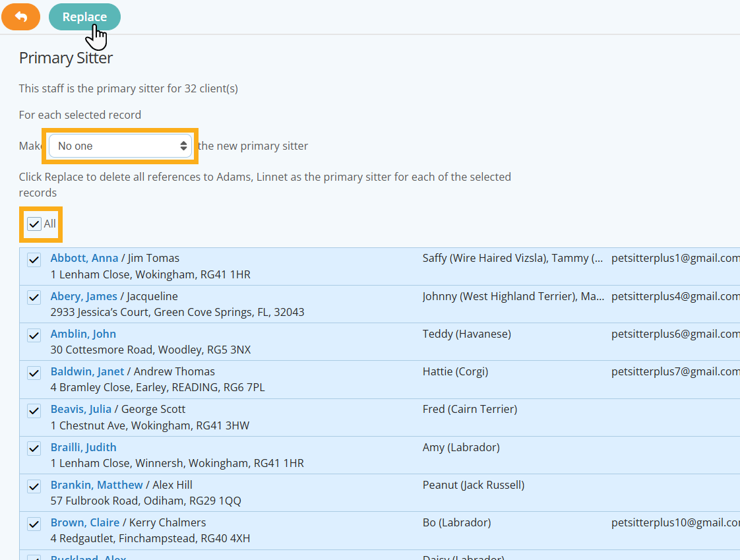
Task: Uncheck Brailli, Judith's record
Action: (x=34, y=448)
